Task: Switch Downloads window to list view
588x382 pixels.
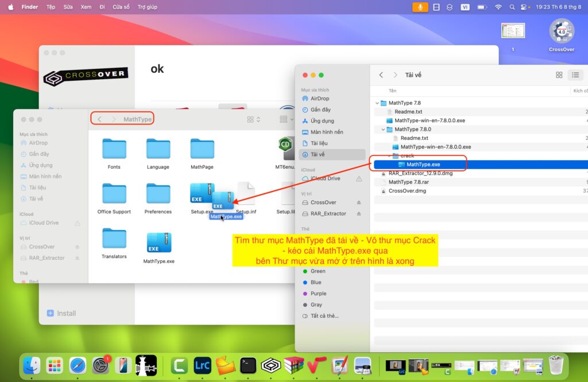Action: click(x=575, y=75)
